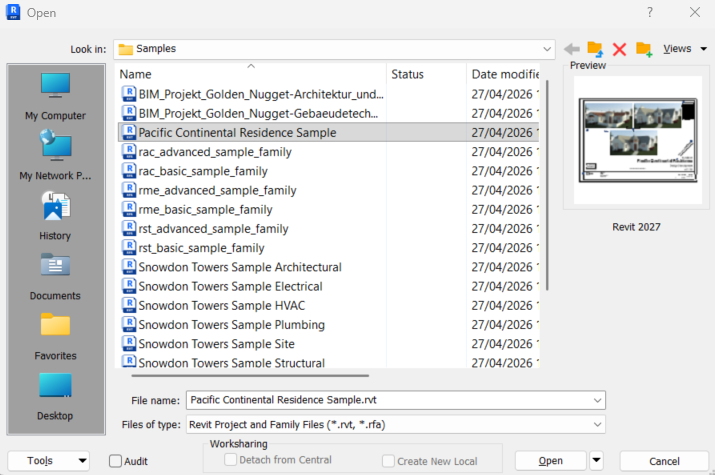Click the up one level folder icon

595,49
